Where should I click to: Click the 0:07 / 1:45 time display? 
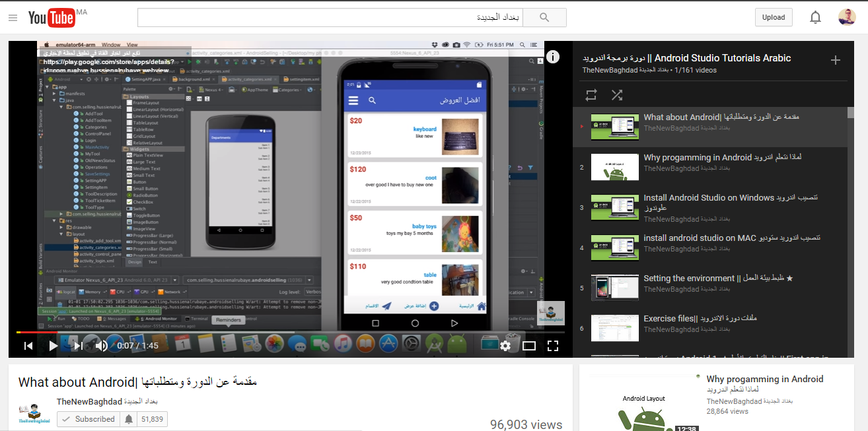click(x=137, y=345)
